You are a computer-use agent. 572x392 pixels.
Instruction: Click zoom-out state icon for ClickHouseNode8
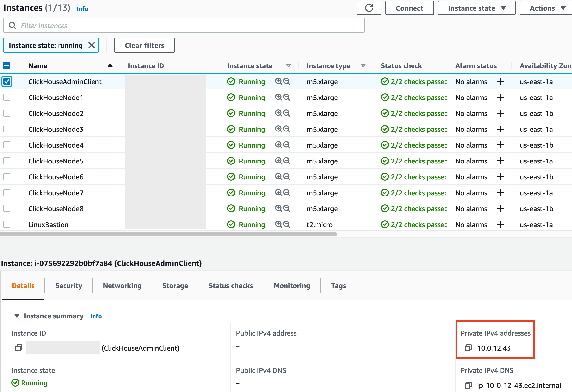287,208
